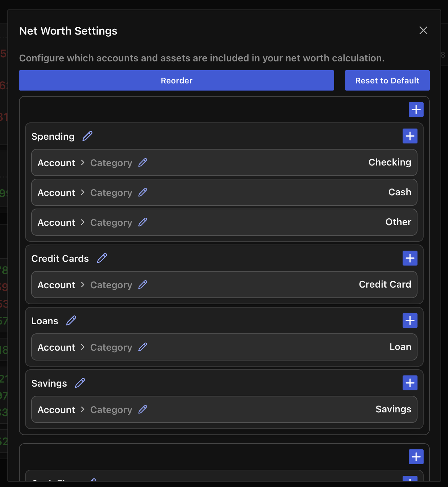Add a group in the second section
This screenshot has height=487, width=448.
pos(416,457)
